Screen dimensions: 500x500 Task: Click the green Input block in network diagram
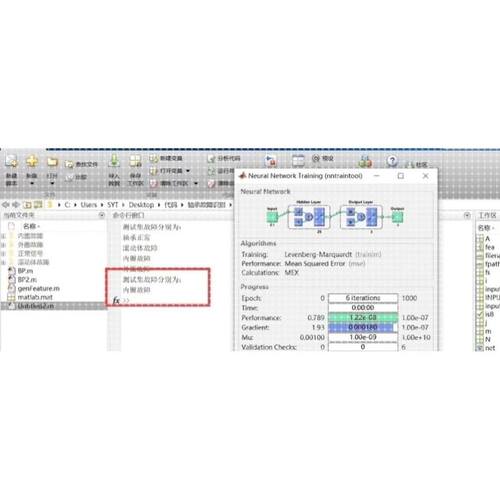pyautogui.click(x=272, y=217)
